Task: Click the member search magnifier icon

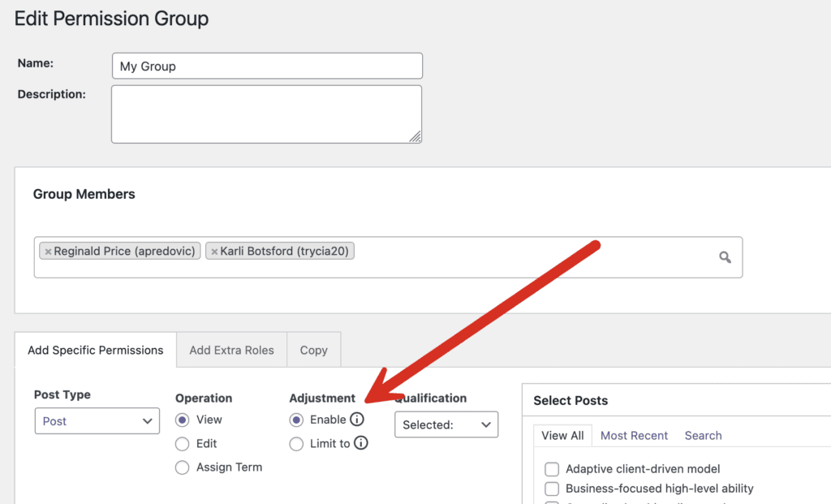Action: click(x=725, y=257)
